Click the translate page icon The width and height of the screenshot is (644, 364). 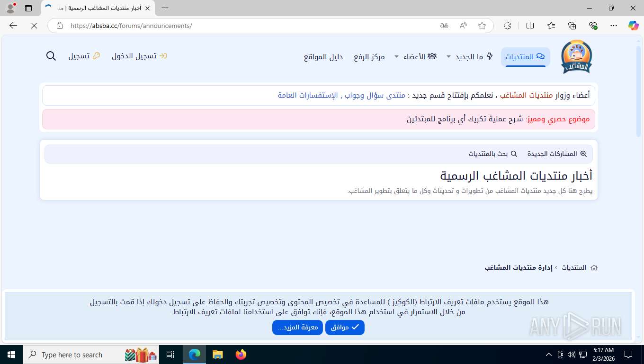point(444,26)
